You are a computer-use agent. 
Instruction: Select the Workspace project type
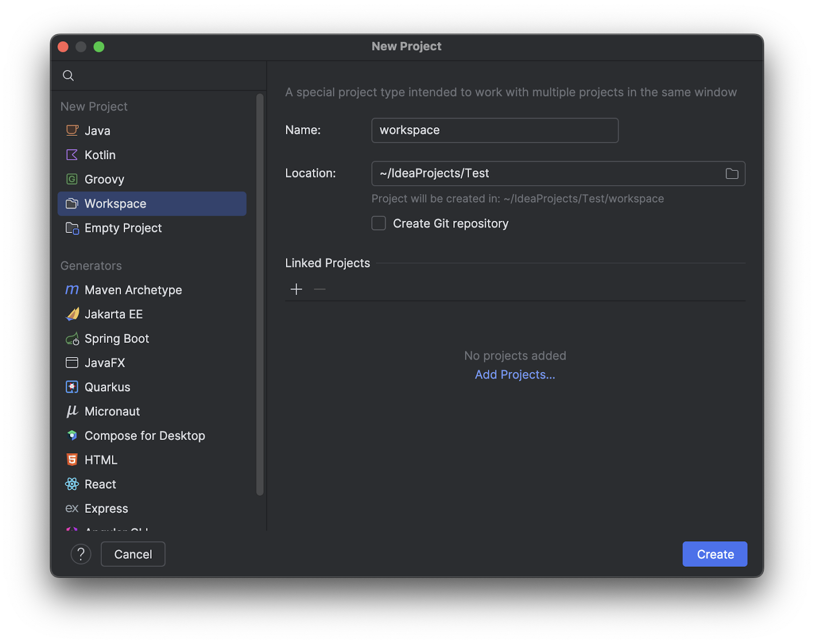point(152,203)
